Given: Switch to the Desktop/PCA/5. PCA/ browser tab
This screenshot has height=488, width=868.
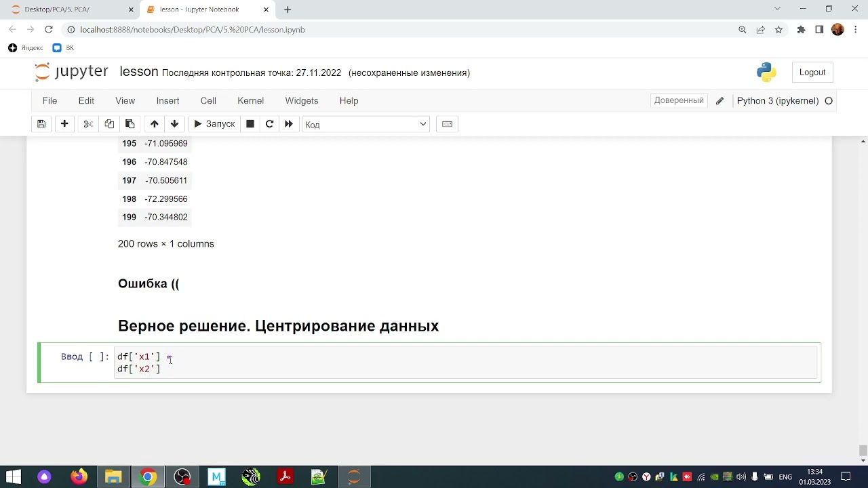Looking at the screenshot, I should (71, 9).
